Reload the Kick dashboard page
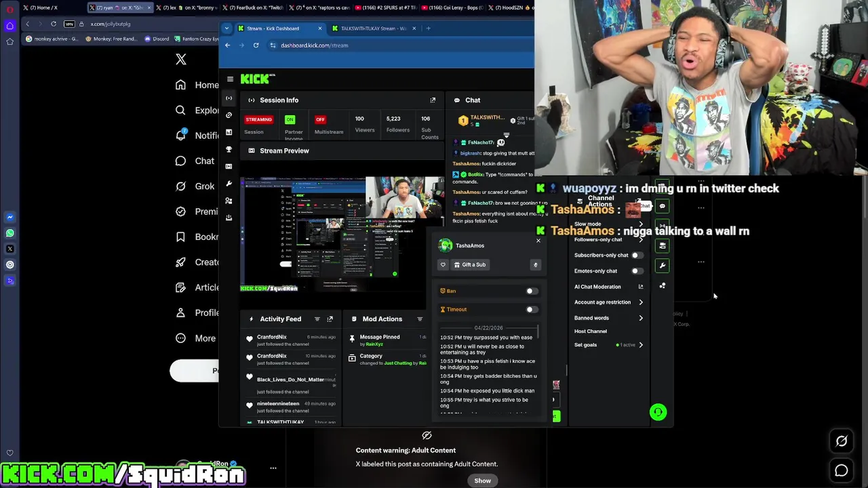Image resolution: width=868 pixels, height=488 pixels. [x=256, y=45]
